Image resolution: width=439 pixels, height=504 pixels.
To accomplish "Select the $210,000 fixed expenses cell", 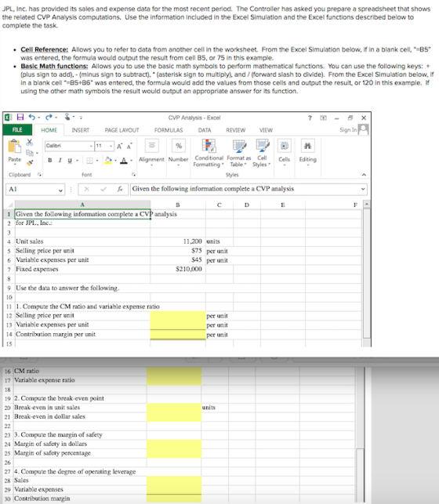I will tap(178, 270).
